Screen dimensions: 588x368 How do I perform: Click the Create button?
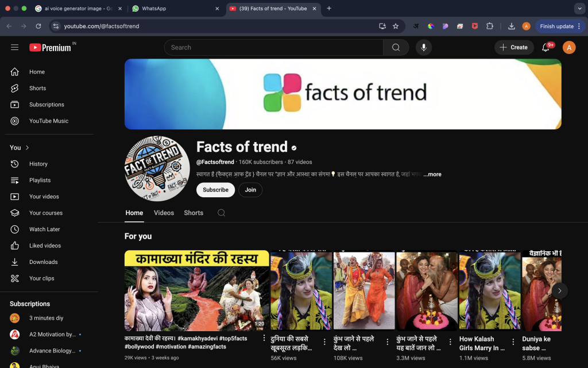(x=514, y=47)
